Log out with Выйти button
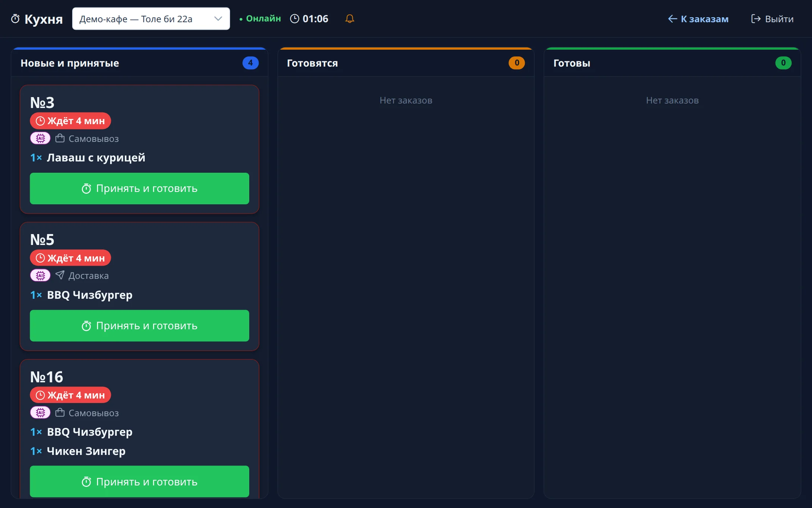This screenshot has height=508, width=812. click(772, 19)
